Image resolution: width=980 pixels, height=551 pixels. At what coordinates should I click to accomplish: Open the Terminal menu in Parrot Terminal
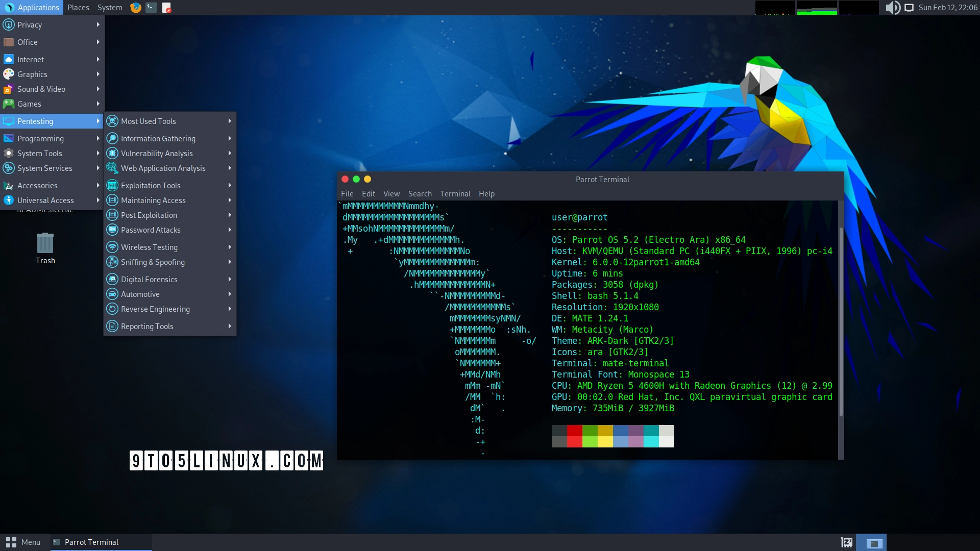click(x=455, y=193)
